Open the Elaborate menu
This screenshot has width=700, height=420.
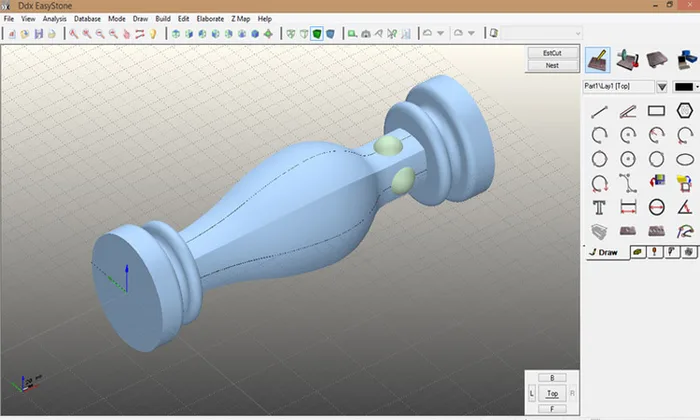(210, 19)
